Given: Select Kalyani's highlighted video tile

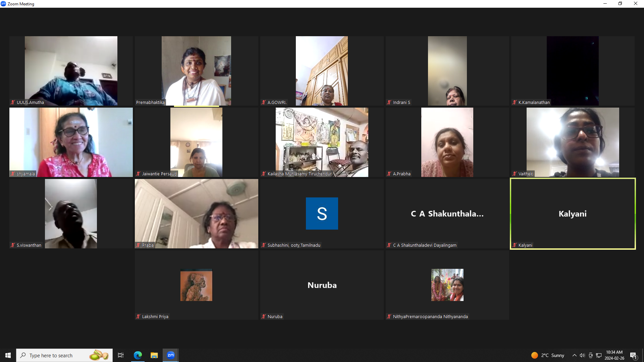Looking at the screenshot, I should [573, 214].
